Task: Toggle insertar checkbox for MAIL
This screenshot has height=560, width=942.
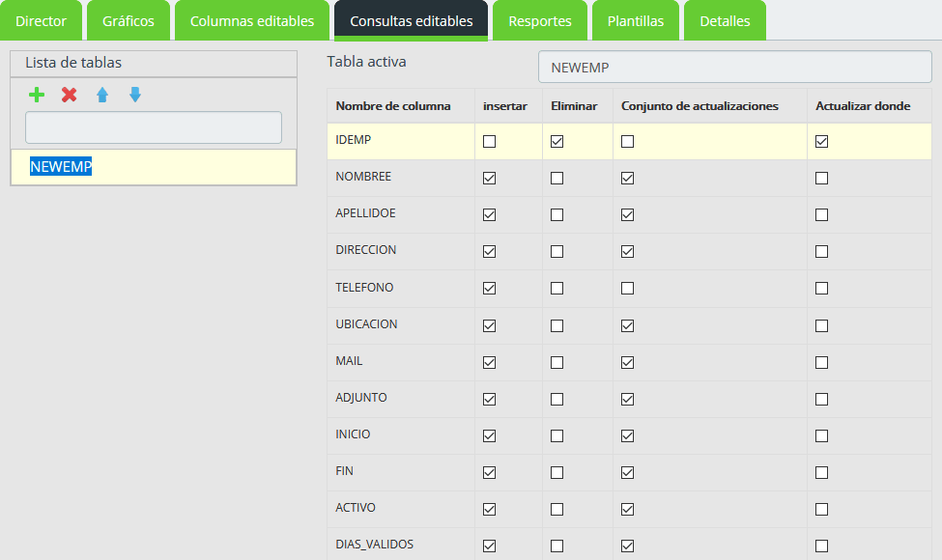Action: (490, 362)
